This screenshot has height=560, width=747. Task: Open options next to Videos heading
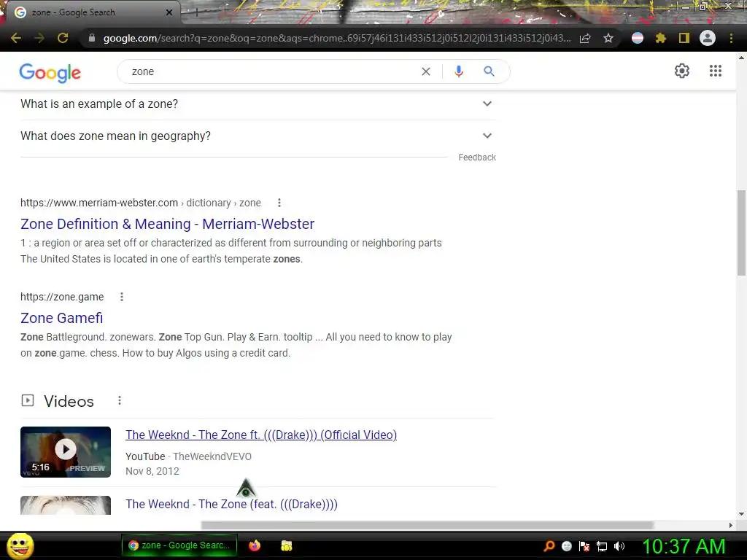[x=120, y=400]
